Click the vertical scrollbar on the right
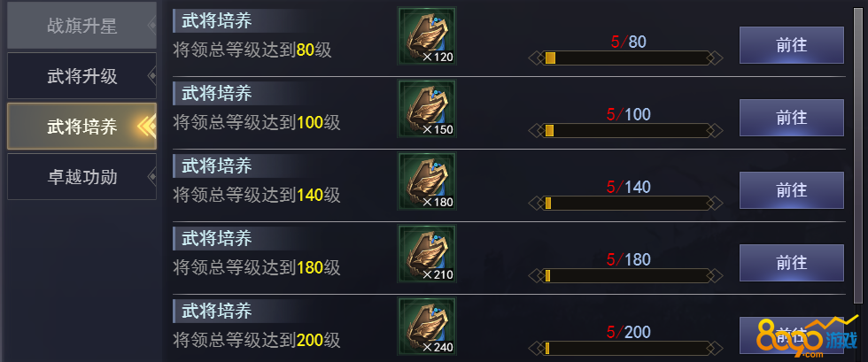 (x=858, y=154)
